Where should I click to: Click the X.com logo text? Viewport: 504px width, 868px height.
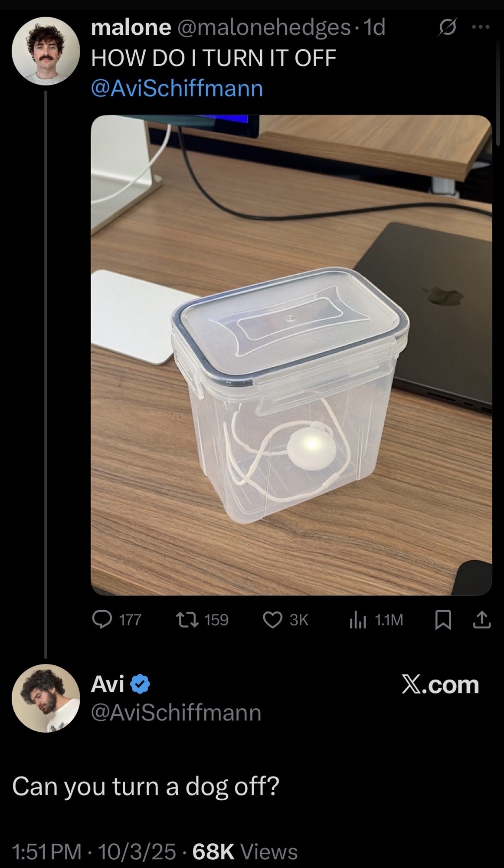tap(440, 685)
